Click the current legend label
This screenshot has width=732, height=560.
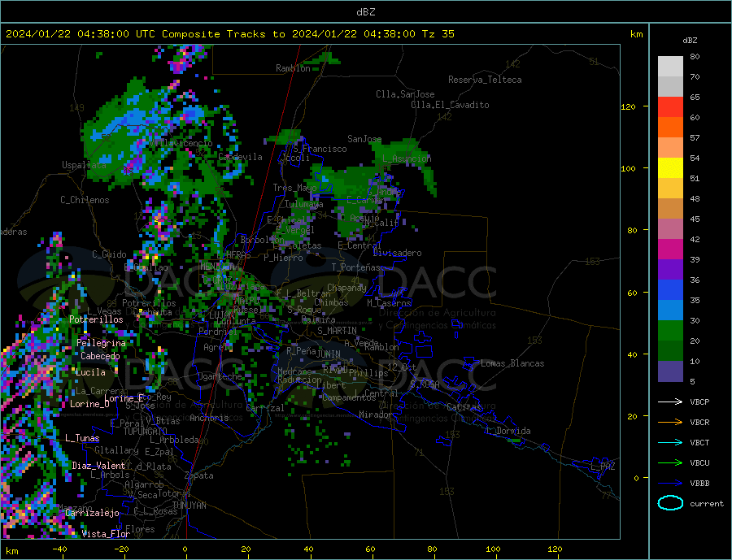tap(707, 504)
